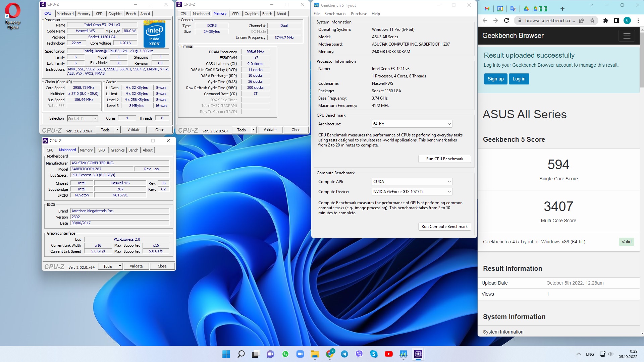This screenshot has height=362, width=644.
Task: Switch to CPU-Z app on the taskbar
Action: [x=418, y=354]
